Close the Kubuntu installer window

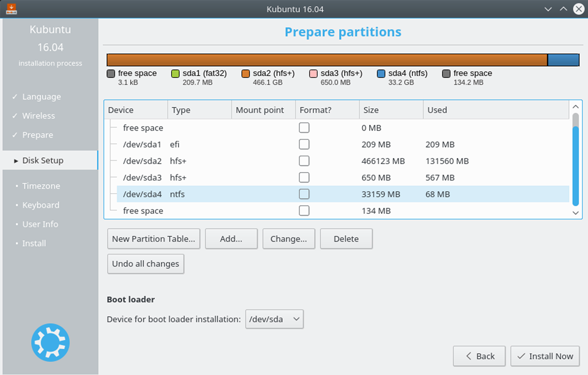click(x=579, y=9)
